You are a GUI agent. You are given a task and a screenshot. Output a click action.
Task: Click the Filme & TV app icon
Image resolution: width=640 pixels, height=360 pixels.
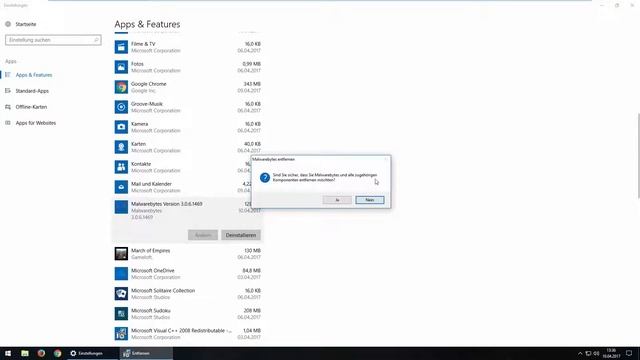[x=121, y=47]
